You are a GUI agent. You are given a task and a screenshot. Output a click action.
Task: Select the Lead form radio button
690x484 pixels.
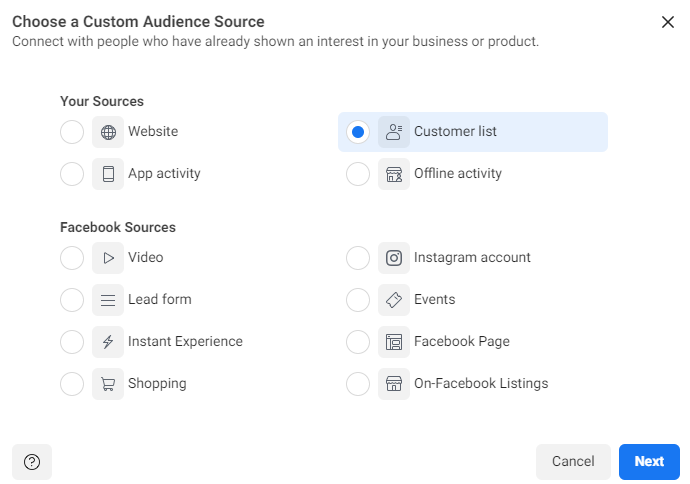coord(72,300)
